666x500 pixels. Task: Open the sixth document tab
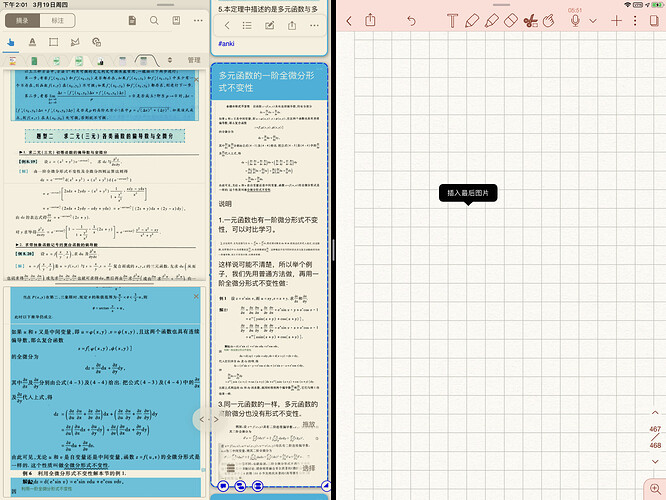[122, 61]
